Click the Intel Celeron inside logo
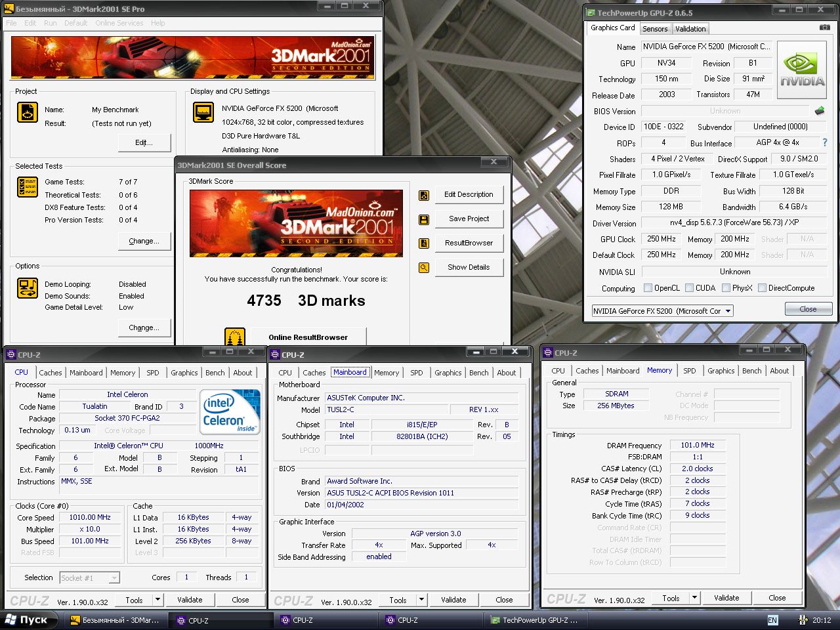 (229, 411)
